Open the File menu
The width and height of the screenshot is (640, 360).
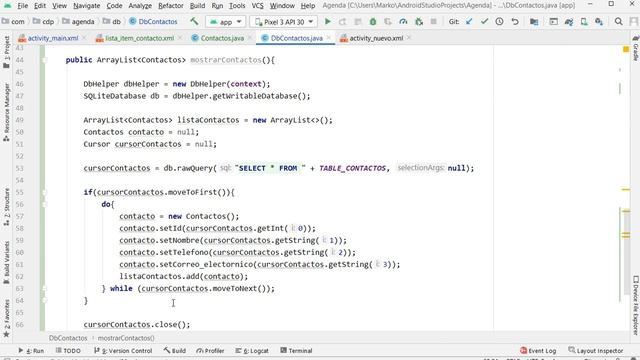pyautogui.click(x=22, y=6)
